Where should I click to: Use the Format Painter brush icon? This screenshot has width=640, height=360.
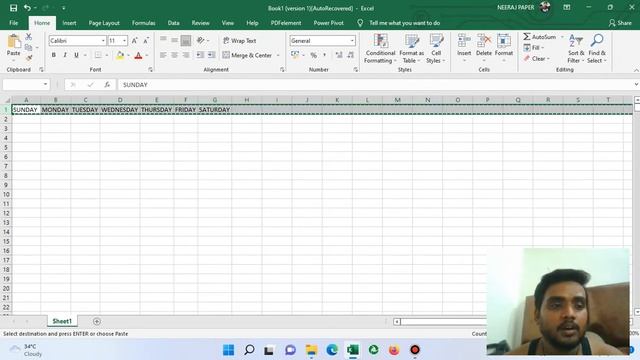29,58
